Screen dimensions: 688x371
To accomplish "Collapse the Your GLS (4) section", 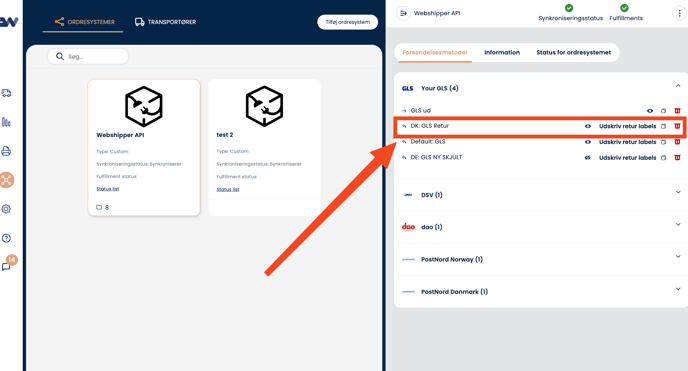I will 678,86.
